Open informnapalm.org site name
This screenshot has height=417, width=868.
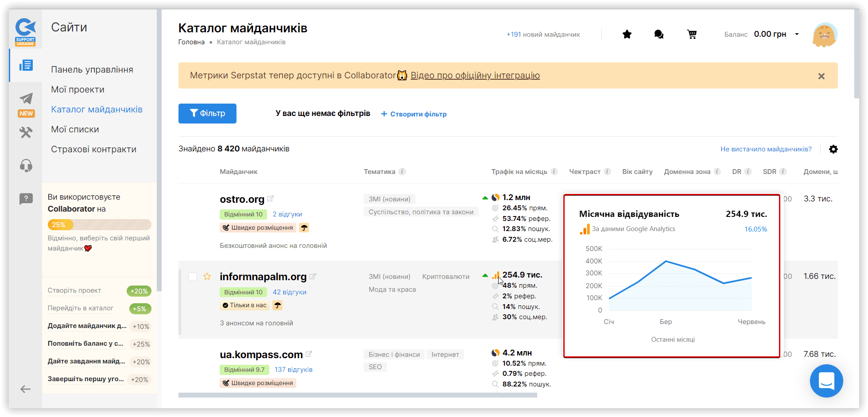click(x=263, y=277)
